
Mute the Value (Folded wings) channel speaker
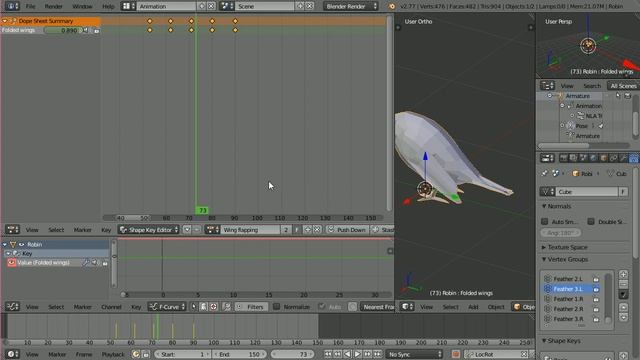tap(95, 263)
